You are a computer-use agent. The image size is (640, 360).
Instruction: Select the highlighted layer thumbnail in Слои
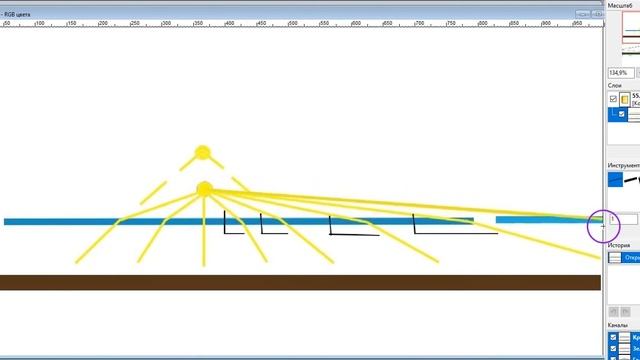pos(634,115)
